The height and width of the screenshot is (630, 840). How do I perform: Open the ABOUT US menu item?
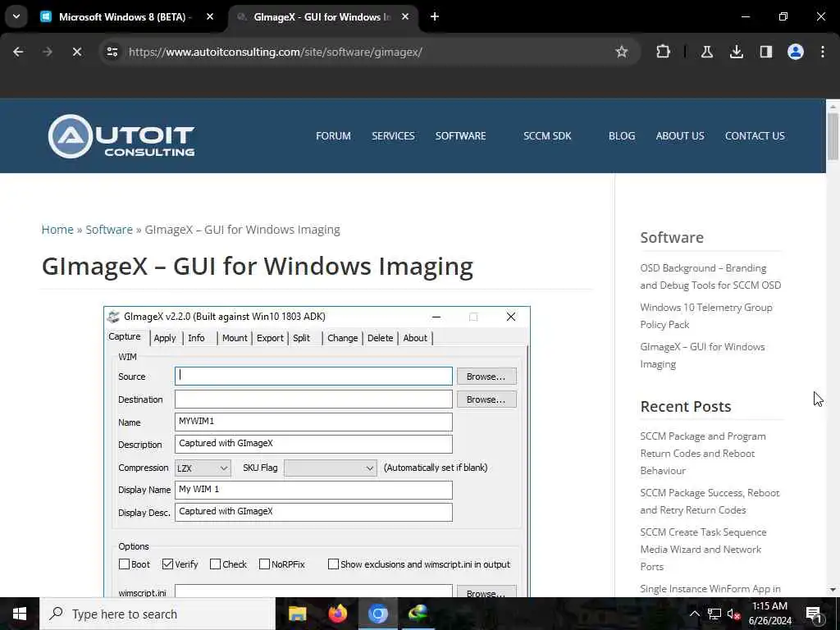point(680,136)
